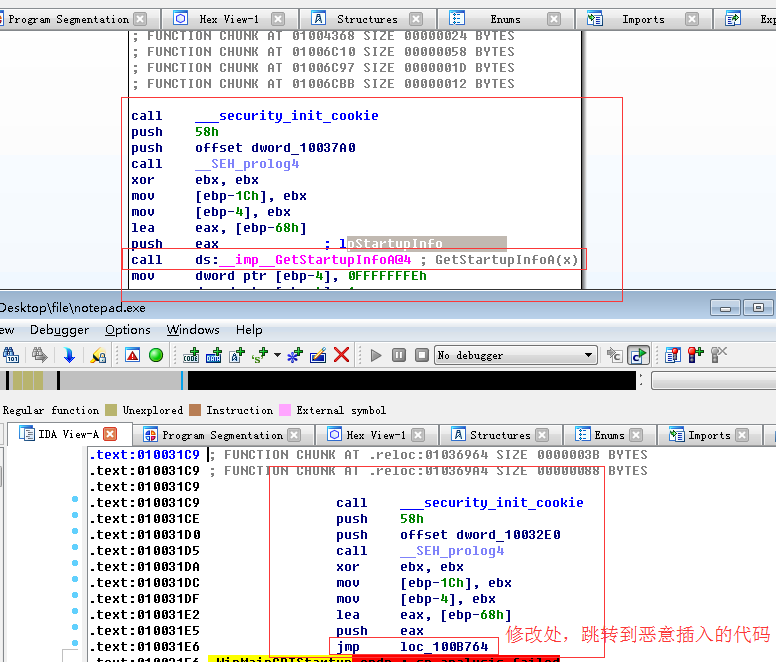Image resolution: width=776 pixels, height=662 pixels.
Task: Click the stop process button
Action: [419, 355]
